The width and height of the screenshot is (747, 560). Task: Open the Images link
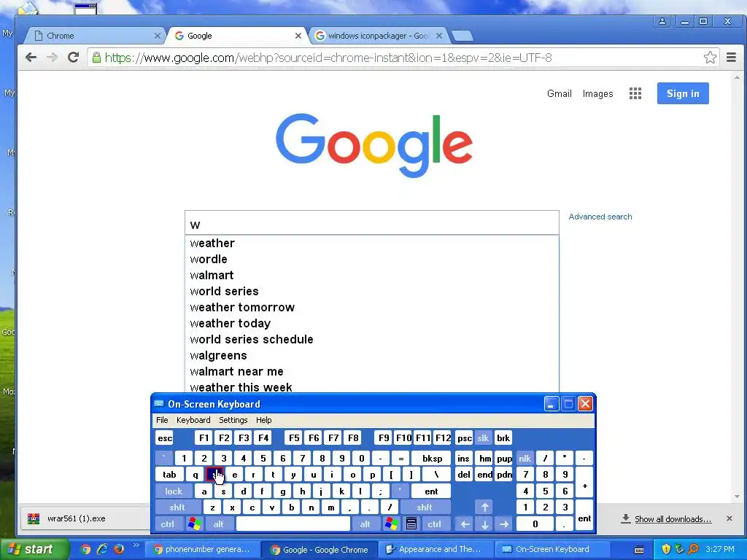coord(597,93)
